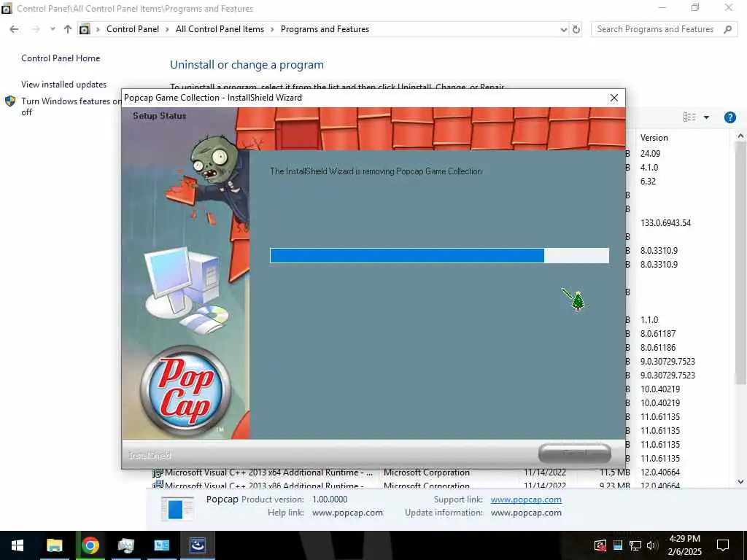This screenshot has width=747, height=560.
Task: Open the network tray icon
Action: pos(635,545)
